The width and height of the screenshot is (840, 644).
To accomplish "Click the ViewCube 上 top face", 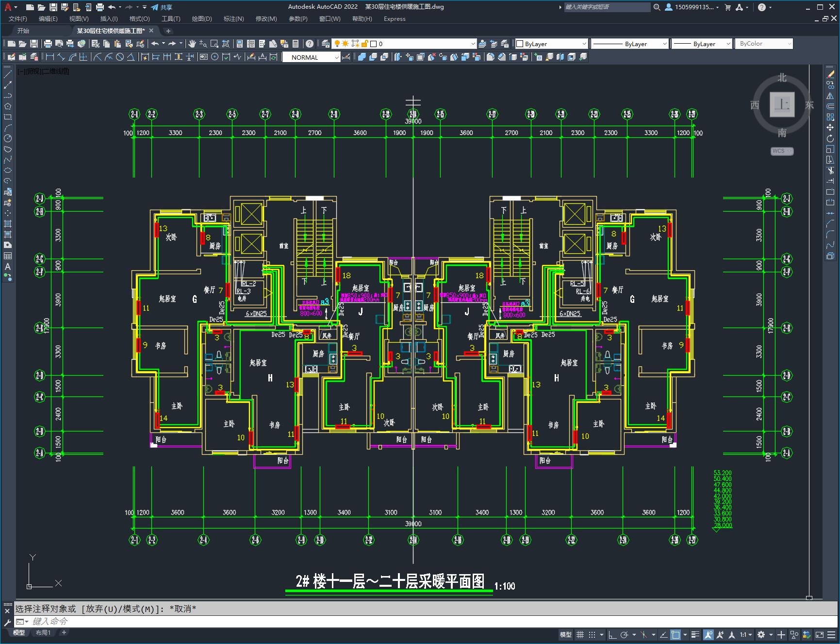I will (x=782, y=104).
